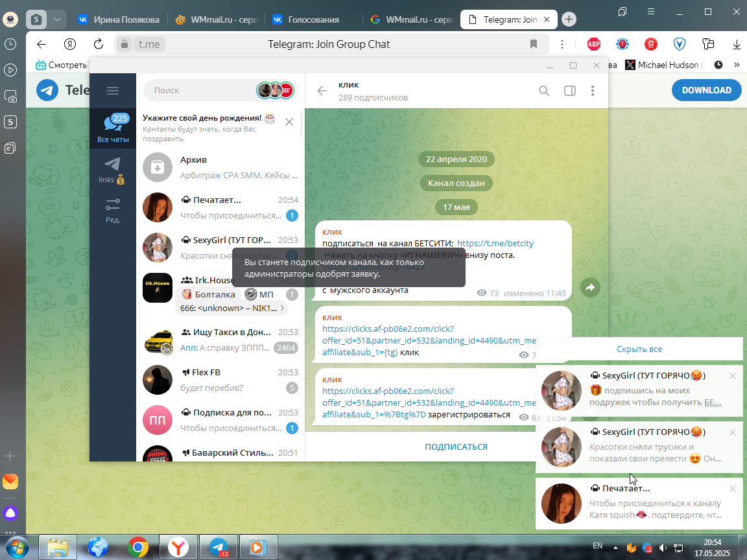Click the stories avatars in search bar
Image resolution: width=747 pixels, height=560 pixels.
pyautogui.click(x=276, y=90)
